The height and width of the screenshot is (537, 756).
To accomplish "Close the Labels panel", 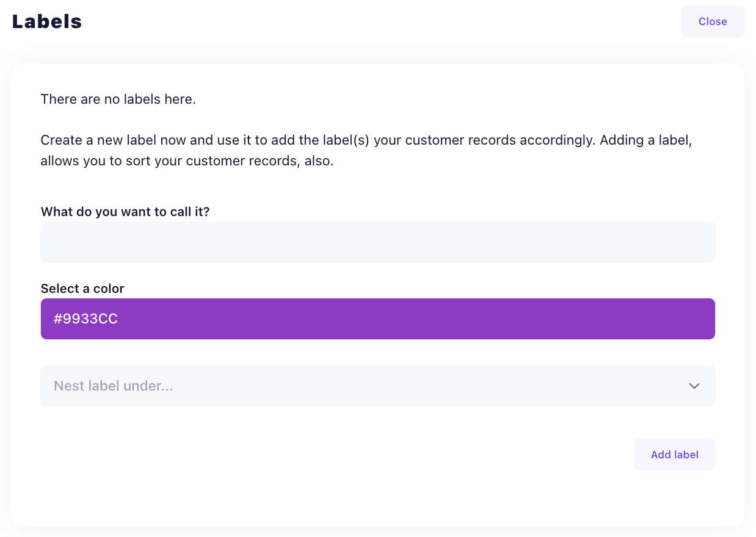I will pyautogui.click(x=712, y=21).
